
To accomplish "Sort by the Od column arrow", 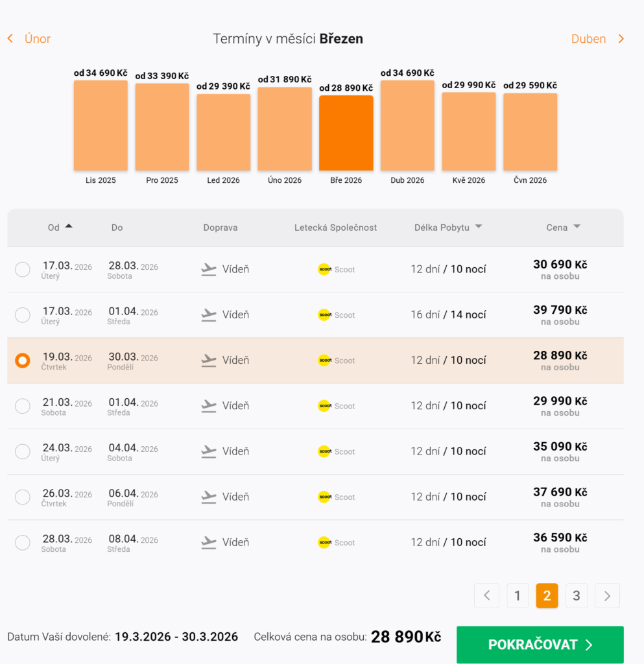I will [x=69, y=226].
